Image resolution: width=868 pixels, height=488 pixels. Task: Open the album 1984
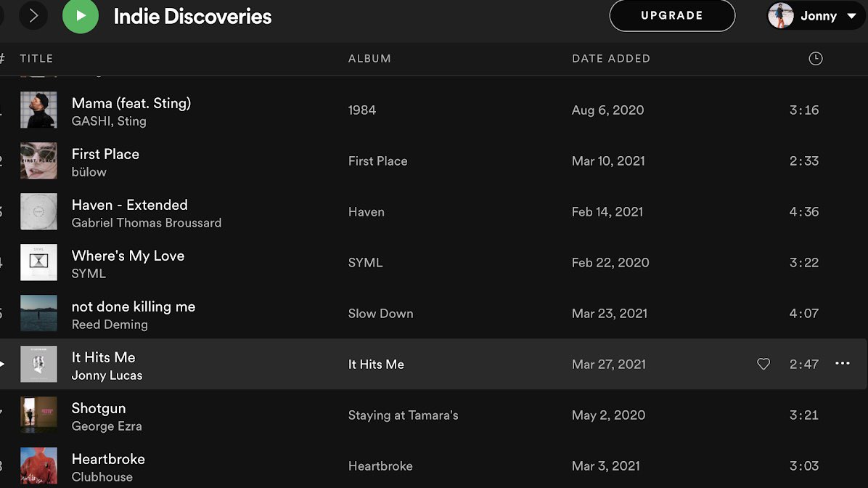point(362,110)
